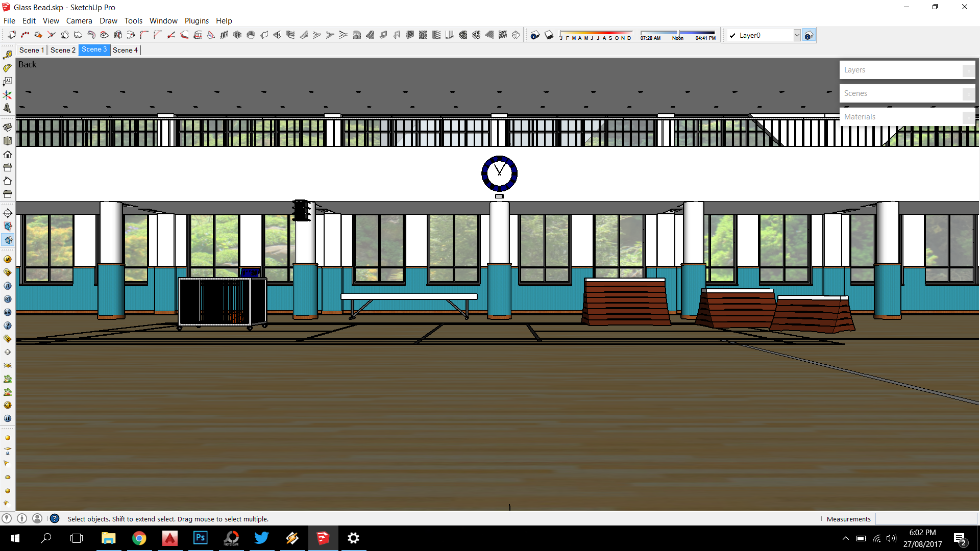Viewport: 980px width, 551px height.
Task: Launch Google Chrome from the taskbar
Action: (139, 538)
